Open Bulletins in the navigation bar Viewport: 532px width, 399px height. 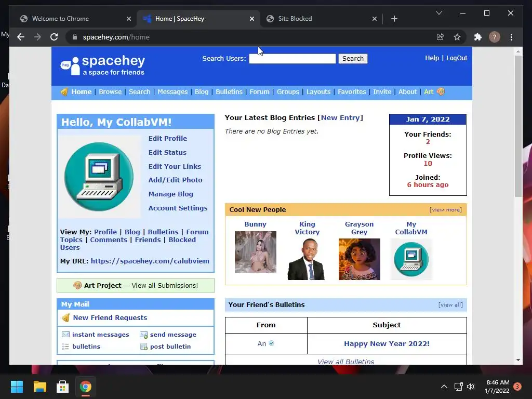(229, 91)
